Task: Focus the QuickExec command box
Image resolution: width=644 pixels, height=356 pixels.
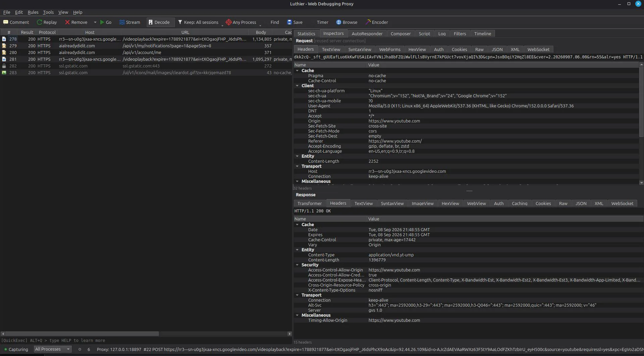Action: pyautogui.click(x=146, y=340)
